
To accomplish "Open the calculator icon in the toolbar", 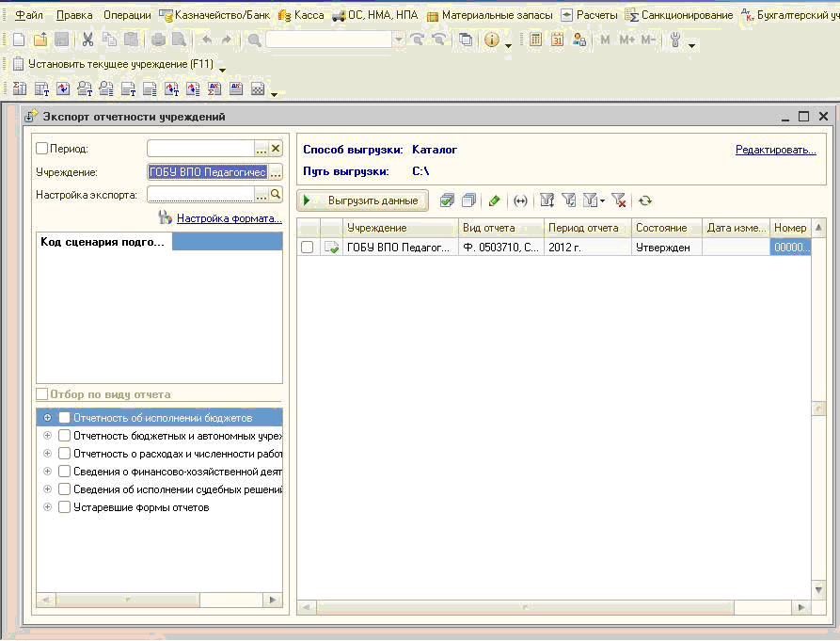I will tap(535, 40).
